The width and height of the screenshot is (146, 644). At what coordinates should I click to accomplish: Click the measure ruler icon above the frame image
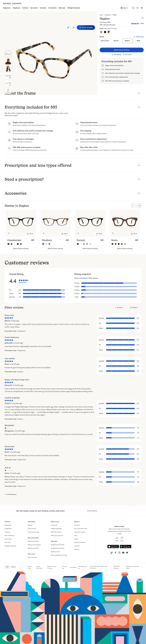click(x=68, y=28)
